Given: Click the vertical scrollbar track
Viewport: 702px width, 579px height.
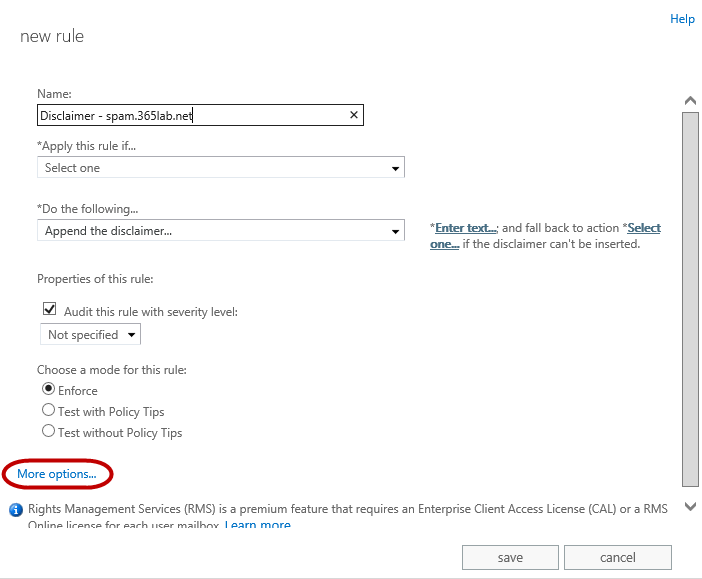Looking at the screenshot, I should [x=689, y=300].
